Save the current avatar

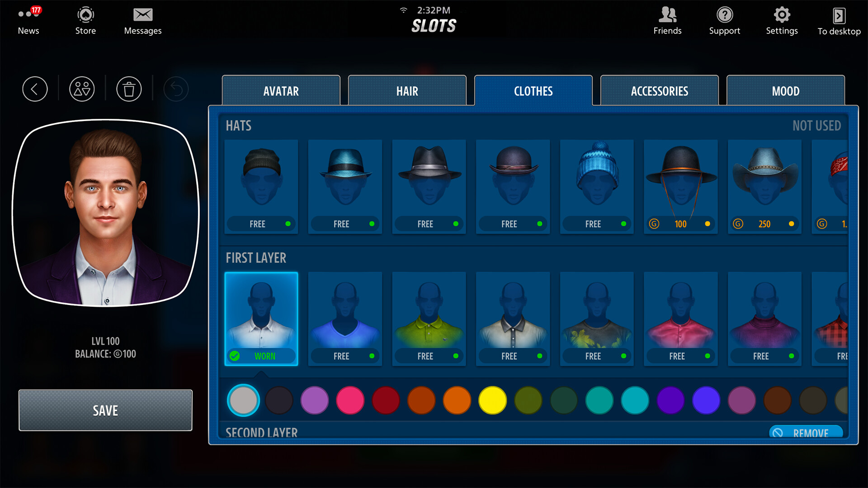[x=105, y=410]
